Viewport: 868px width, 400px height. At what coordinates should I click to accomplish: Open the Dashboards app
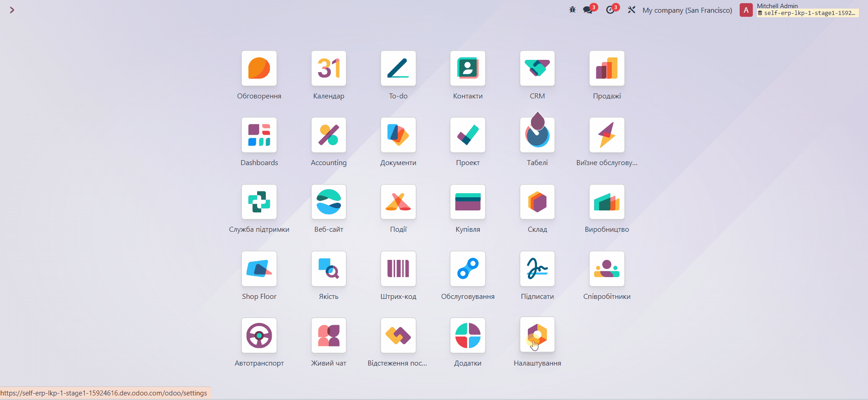pyautogui.click(x=259, y=135)
